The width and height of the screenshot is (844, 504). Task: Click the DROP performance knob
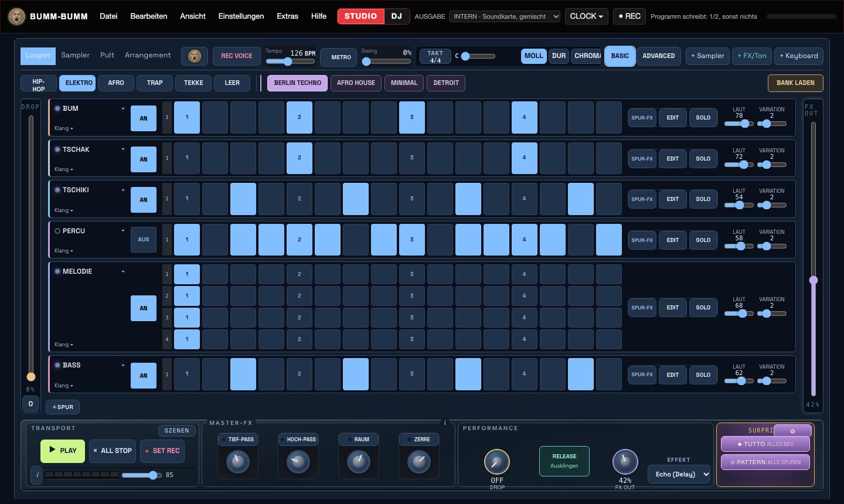tap(497, 462)
